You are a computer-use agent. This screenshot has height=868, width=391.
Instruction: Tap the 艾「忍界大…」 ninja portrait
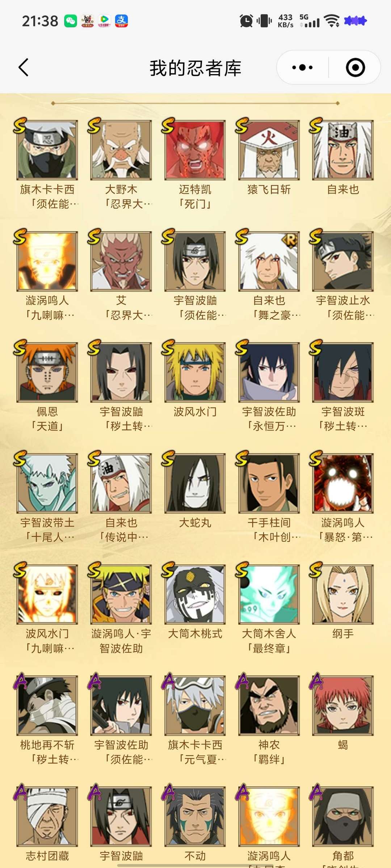coord(121,261)
